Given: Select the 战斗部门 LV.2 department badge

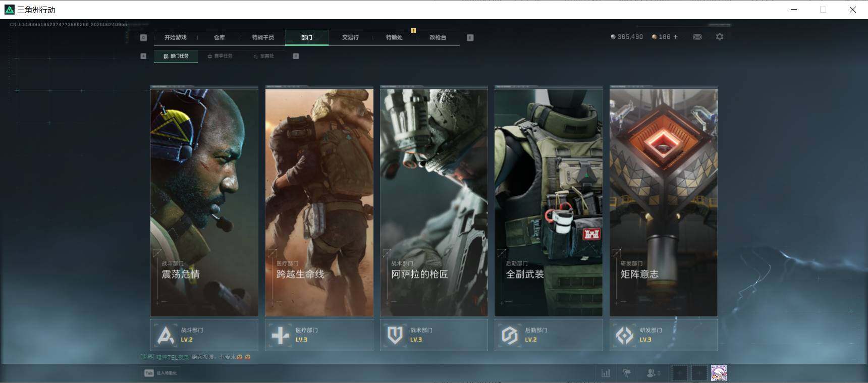Looking at the screenshot, I should click(204, 335).
